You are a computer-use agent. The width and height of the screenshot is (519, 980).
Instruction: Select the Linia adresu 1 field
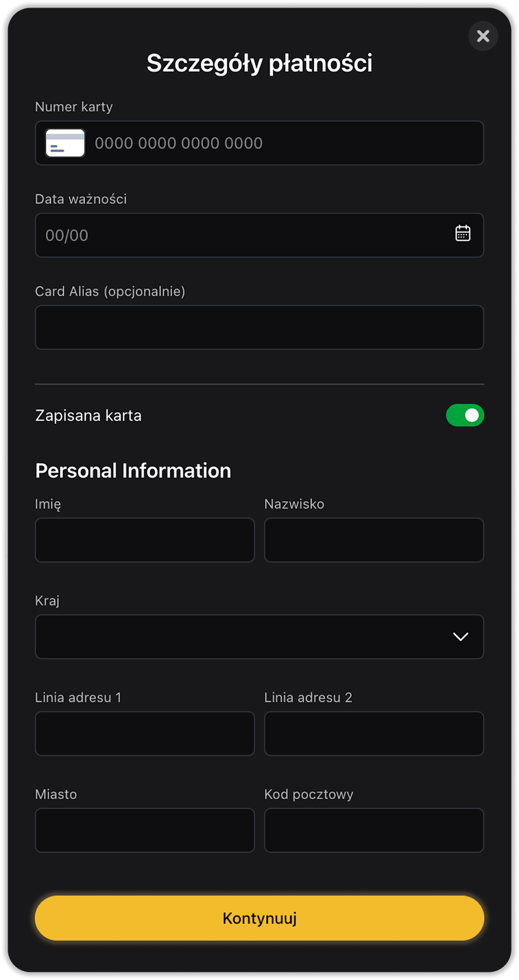[145, 734]
